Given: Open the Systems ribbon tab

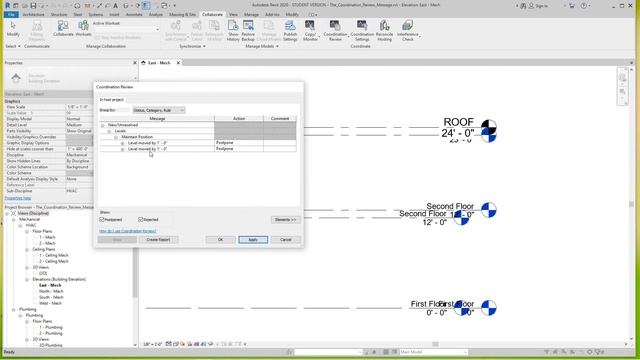Looking at the screenshot, I should tap(96, 15).
